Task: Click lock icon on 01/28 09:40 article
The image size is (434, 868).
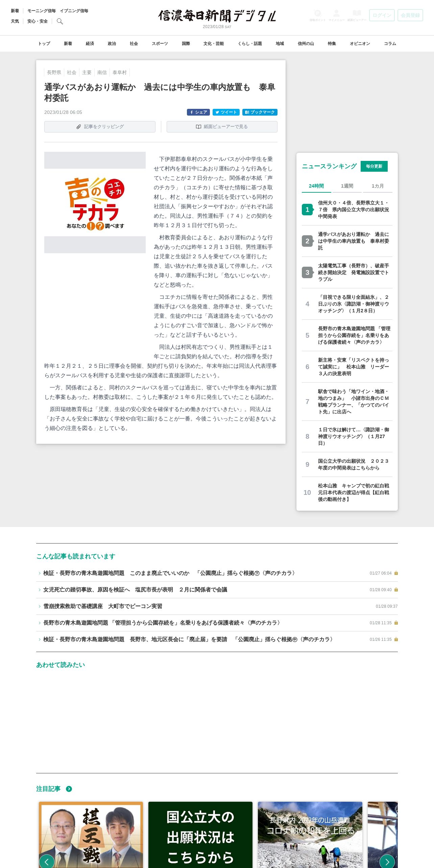Action: click(396, 589)
